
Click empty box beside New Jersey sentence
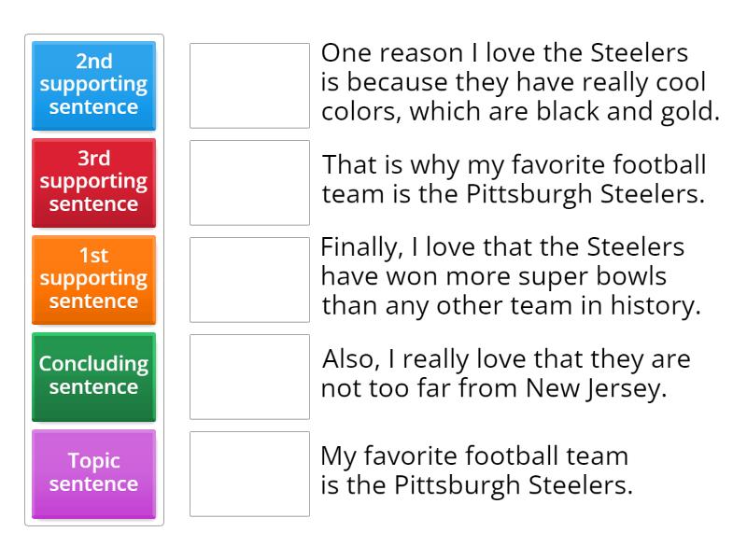[x=249, y=376]
